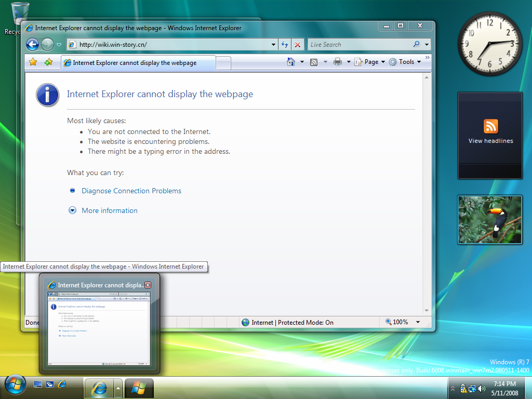Click Internet Explorer taskbar button
532x399 pixels.
[x=99, y=388]
